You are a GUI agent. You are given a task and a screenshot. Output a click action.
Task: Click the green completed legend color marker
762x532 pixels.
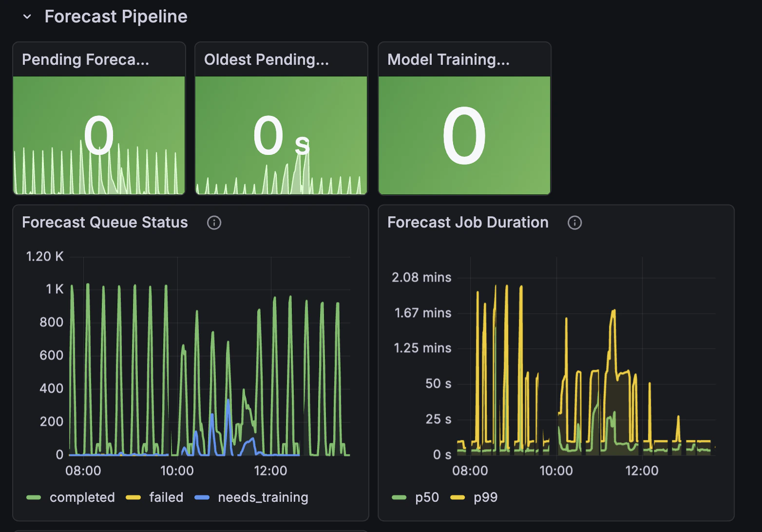tap(33, 497)
